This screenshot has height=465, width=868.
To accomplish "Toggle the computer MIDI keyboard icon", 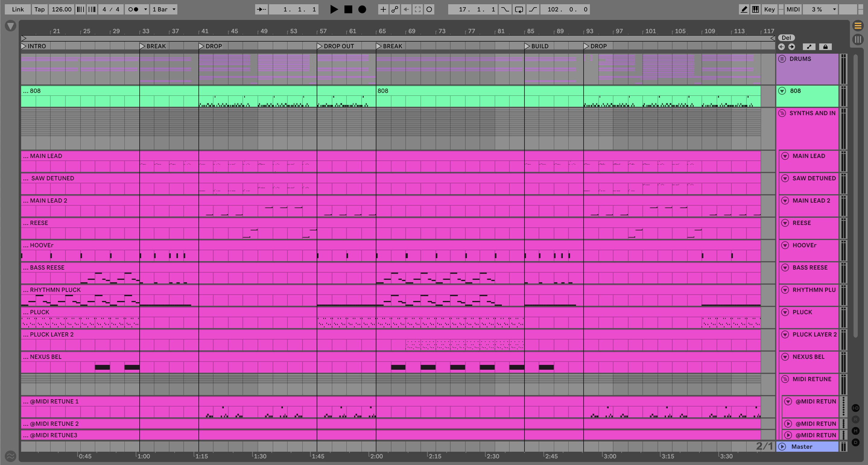I will coord(756,9).
